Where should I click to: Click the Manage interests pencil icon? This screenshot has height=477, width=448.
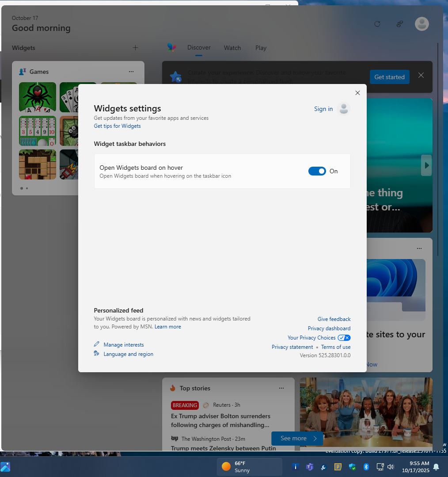tap(97, 344)
